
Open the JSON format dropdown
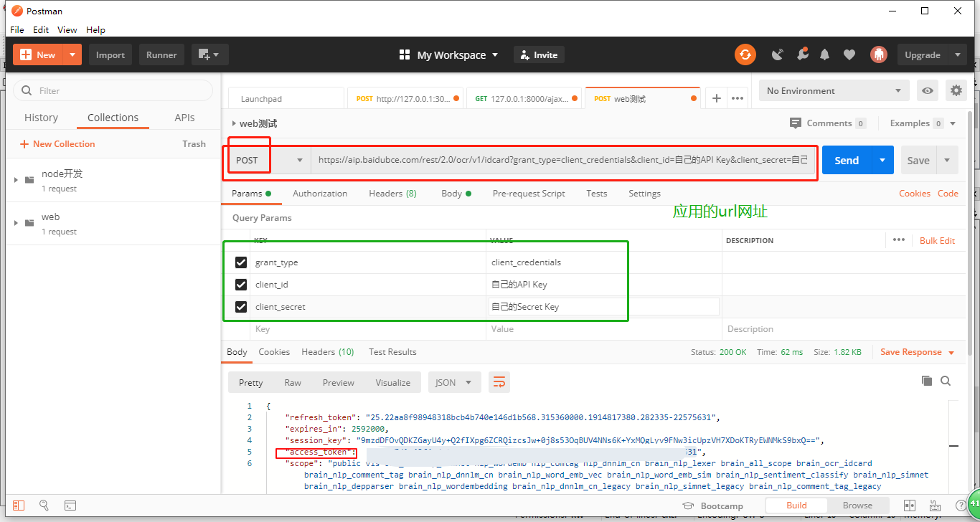pyautogui.click(x=454, y=382)
